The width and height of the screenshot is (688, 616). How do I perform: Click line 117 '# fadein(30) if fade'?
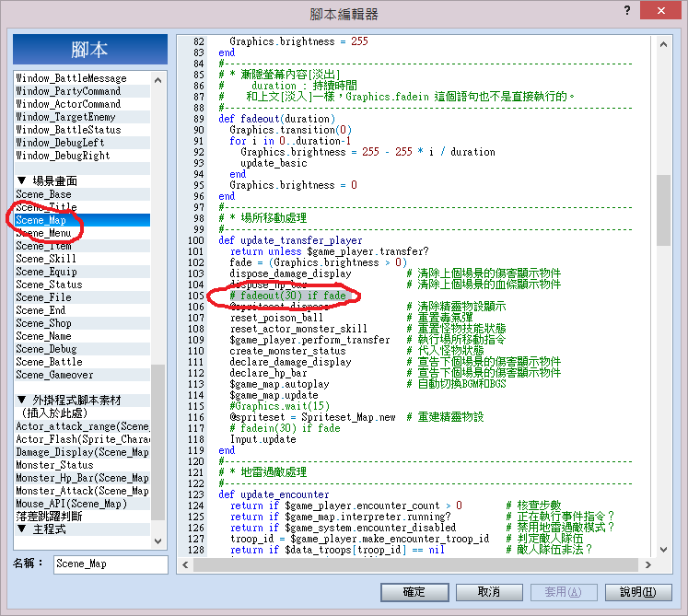[x=286, y=428]
